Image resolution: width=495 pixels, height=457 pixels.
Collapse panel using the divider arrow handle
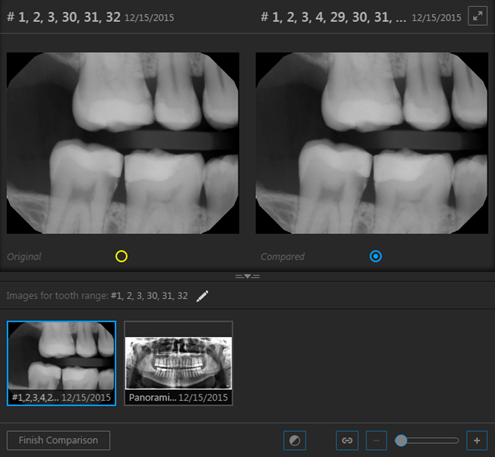click(x=247, y=276)
